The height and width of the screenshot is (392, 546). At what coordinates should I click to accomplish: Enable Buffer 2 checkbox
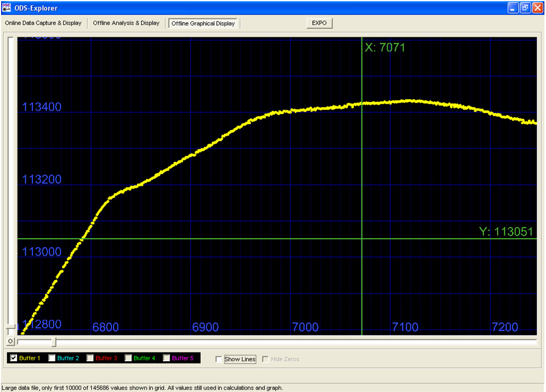[52, 357]
